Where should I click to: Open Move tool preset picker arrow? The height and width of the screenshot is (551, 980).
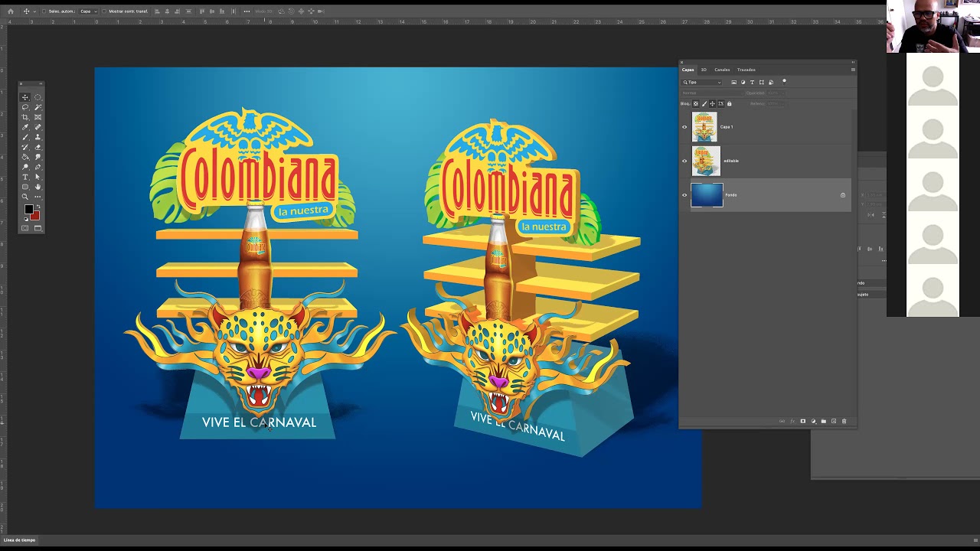34,11
